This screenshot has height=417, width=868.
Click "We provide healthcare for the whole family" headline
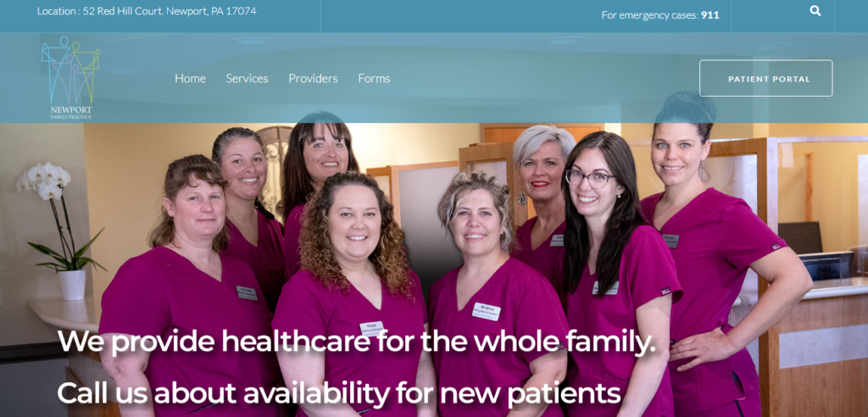pos(357,341)
